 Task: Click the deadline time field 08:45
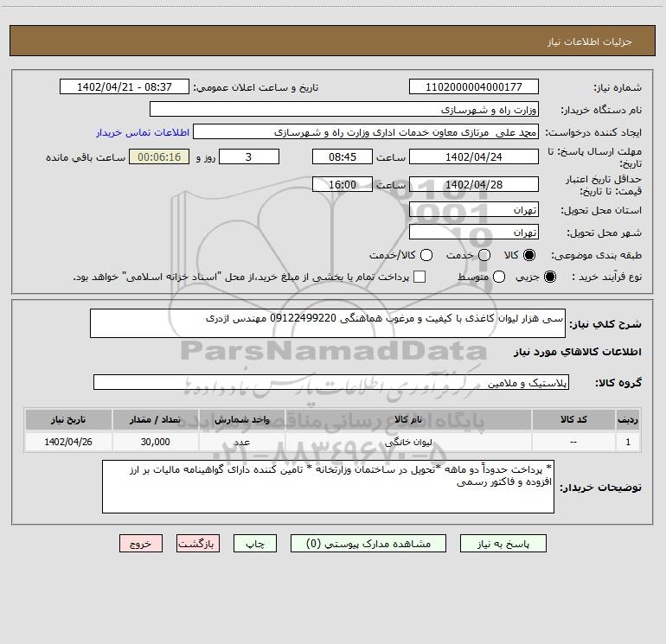tap(343, 156)
